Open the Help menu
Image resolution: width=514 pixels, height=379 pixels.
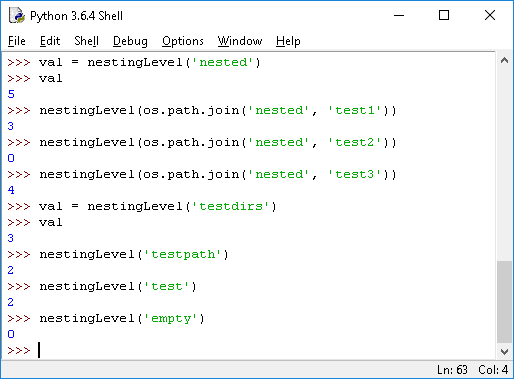pyautogui.click(x=288, y=41)
